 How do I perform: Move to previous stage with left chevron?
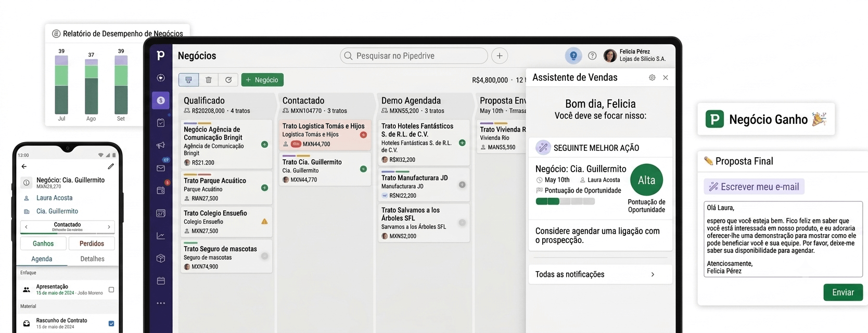click(26, 227)
